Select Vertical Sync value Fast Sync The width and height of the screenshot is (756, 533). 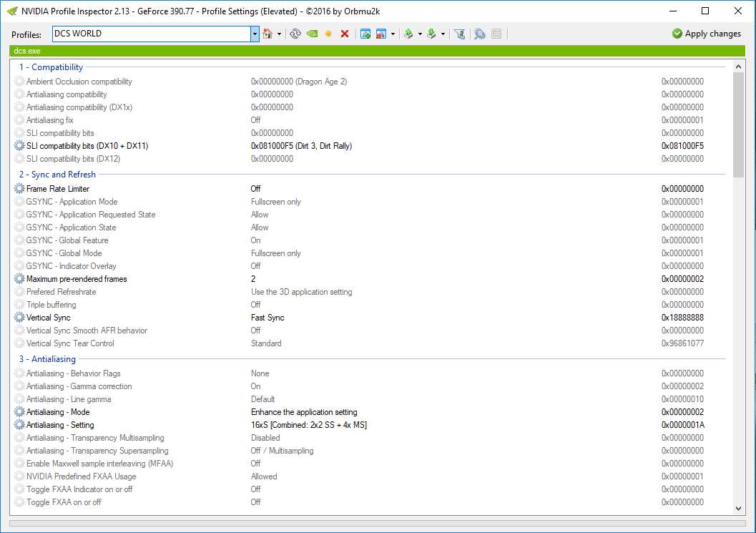click(x=267, y=318)
